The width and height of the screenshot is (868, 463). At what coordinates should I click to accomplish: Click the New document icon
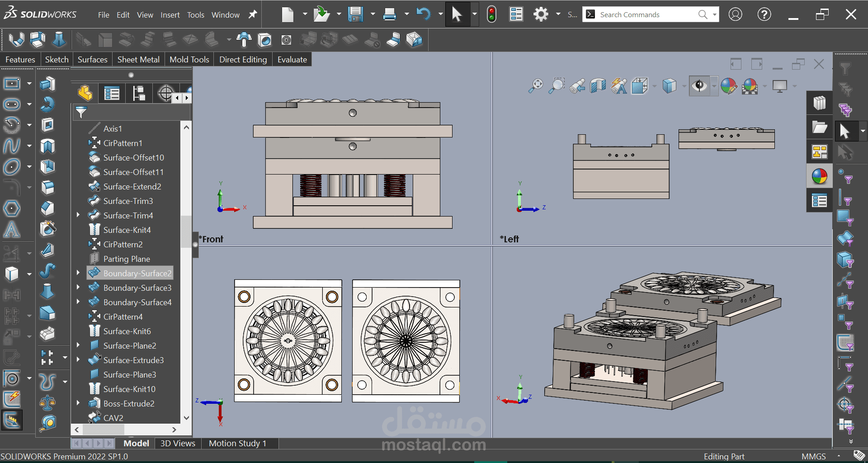(288, 14)
